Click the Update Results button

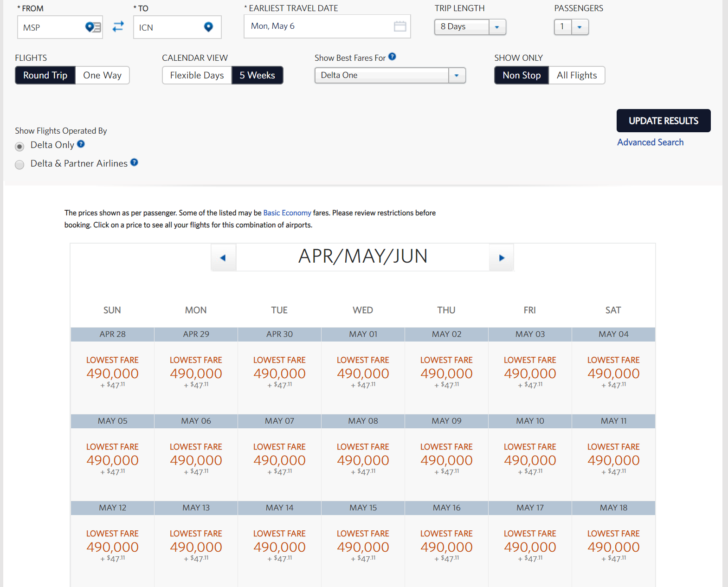coord(663,121)
